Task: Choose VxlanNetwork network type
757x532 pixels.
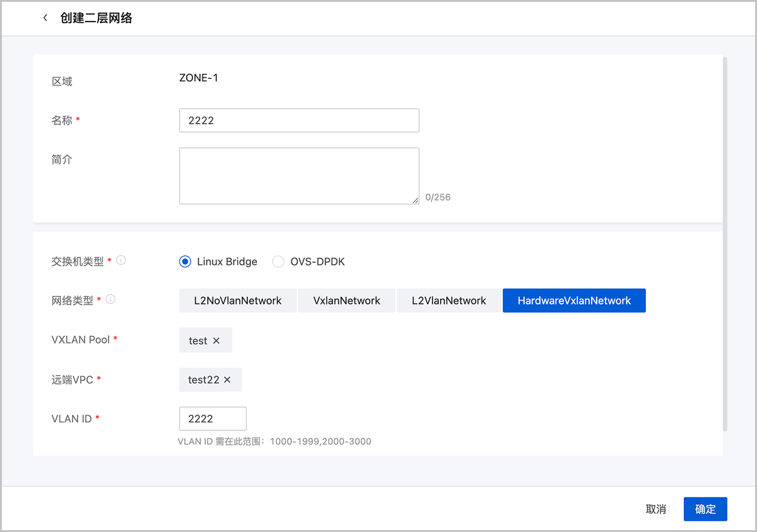Action: click(346, 301)
